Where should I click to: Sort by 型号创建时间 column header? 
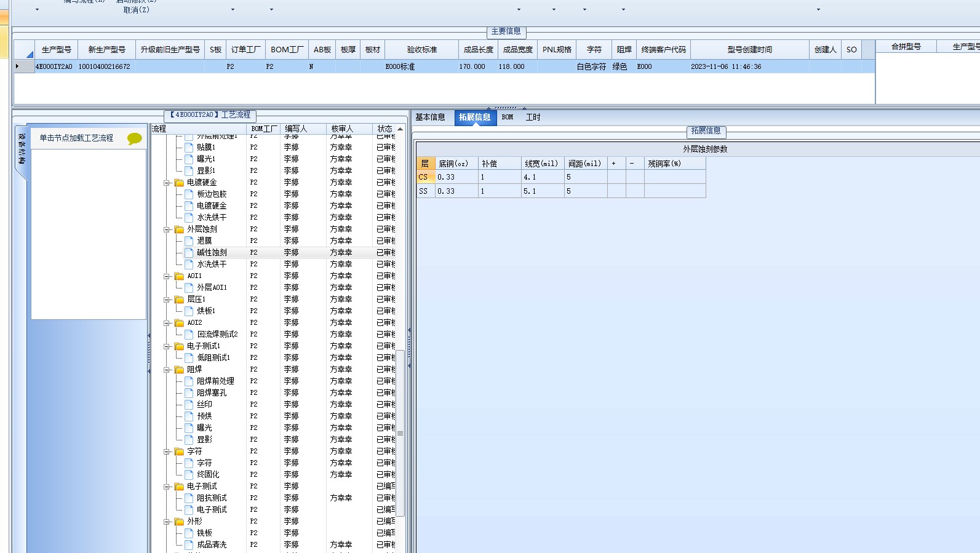click(749, 50)
